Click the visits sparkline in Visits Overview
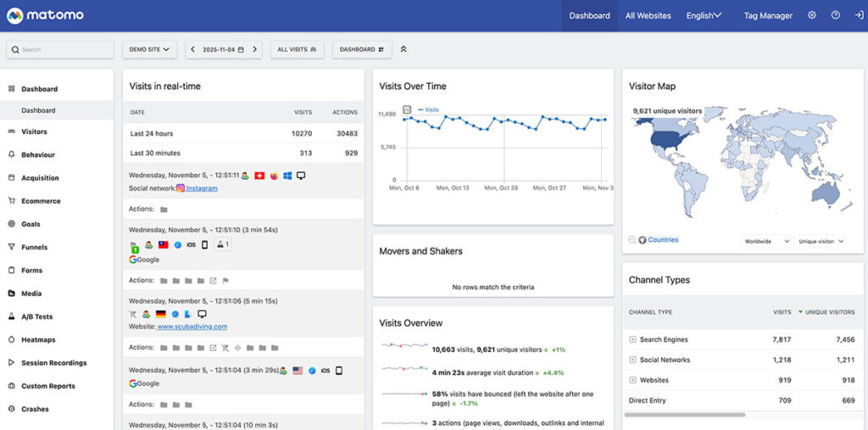This screenshot has width=868, height=430. click(x=404, y=346)
